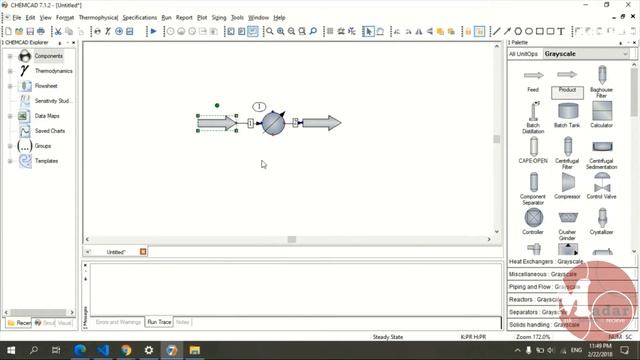
Task: Select the All UnitOps palette tab
Action: [x=524, y=54]
